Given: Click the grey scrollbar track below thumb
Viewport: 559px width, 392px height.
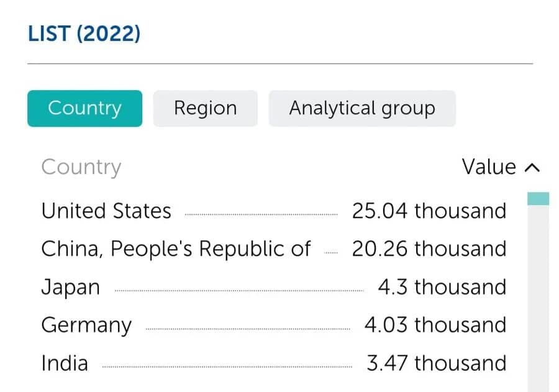Looking at the screenshot, I should [x=538, y=298].
